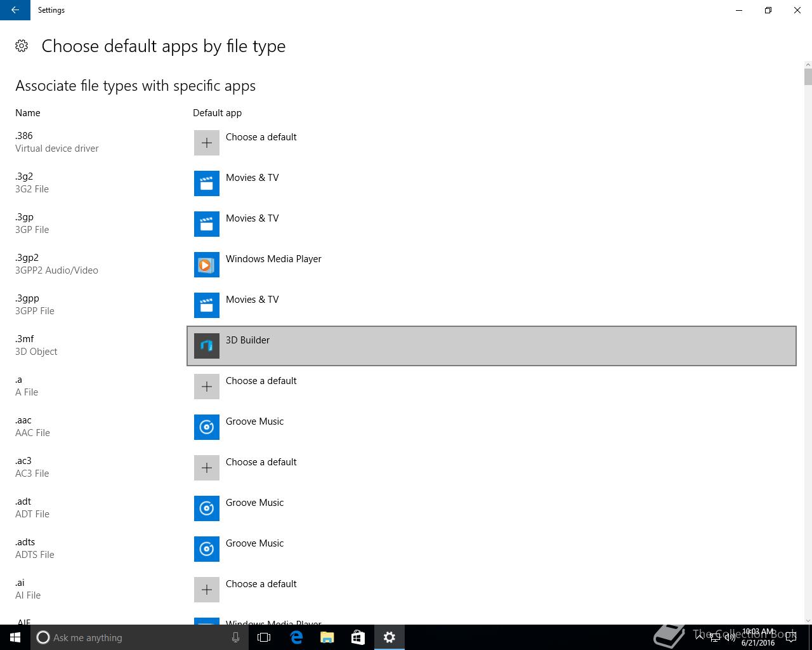Launch Microsoft Edge from the taskbar
This screenshot has width=812, height=650.
[x=296, y=637]
